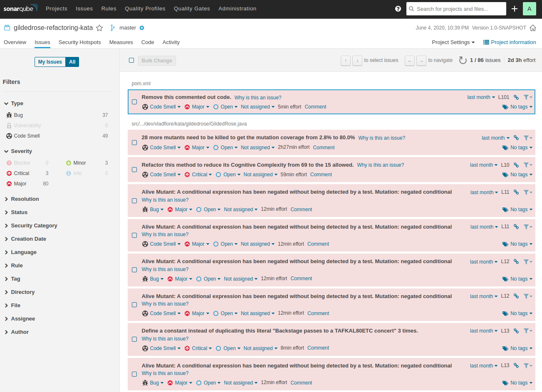Viewport: 542px width, 392px height.
Task: Check the duplicated literal issue checkbox
Action: point(134,339)
